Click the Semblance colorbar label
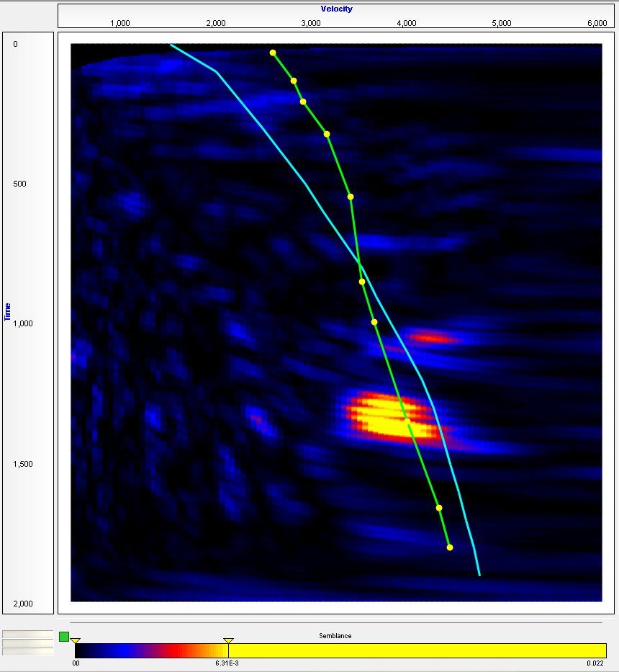The width and height of the screenshot is (619, 672). (335, 635)
